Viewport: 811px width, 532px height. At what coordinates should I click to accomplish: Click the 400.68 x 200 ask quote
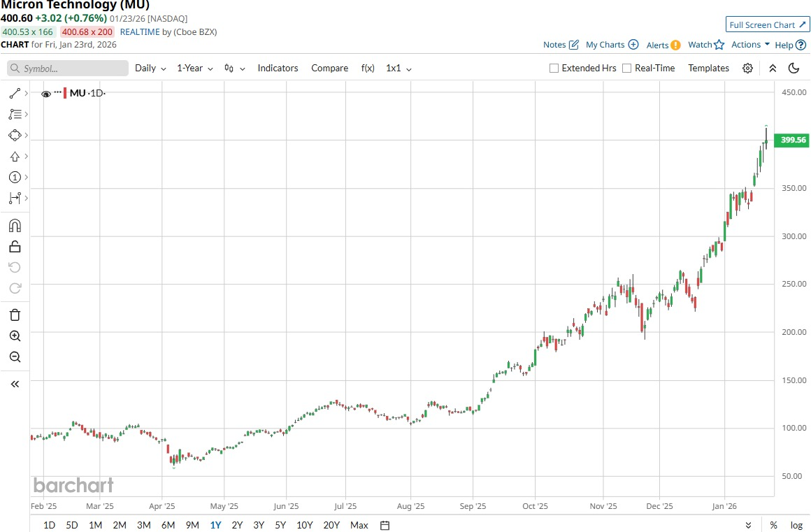87,31
